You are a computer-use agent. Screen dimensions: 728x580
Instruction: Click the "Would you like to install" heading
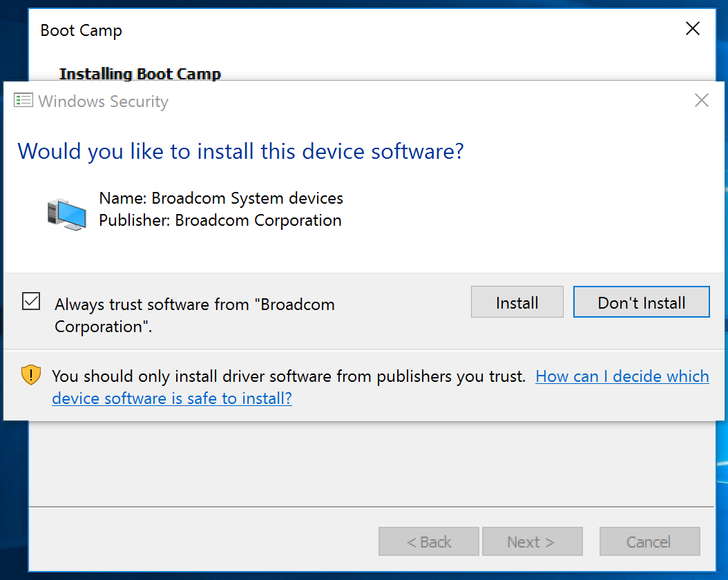pos(240,151)
